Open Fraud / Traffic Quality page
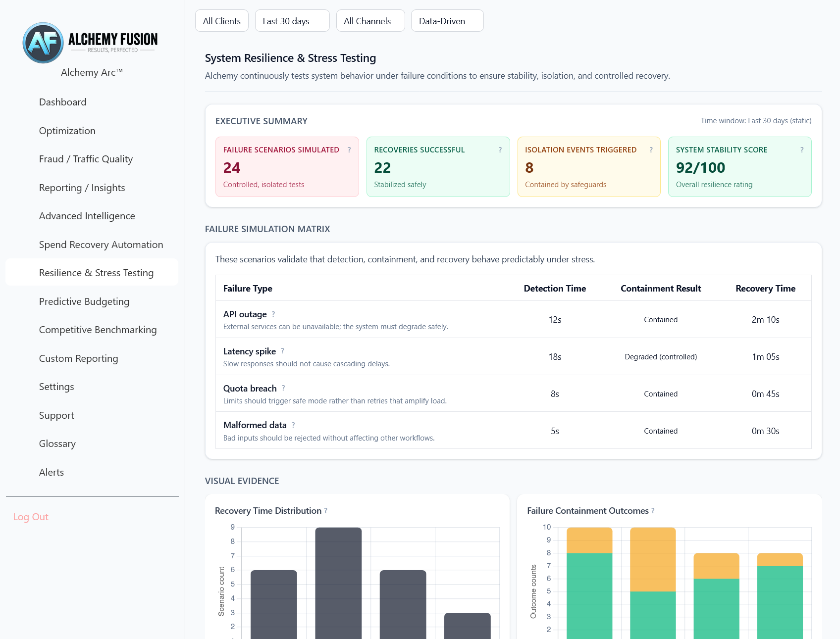The height and width of the screenshot is (639, 840). [86, 159]
